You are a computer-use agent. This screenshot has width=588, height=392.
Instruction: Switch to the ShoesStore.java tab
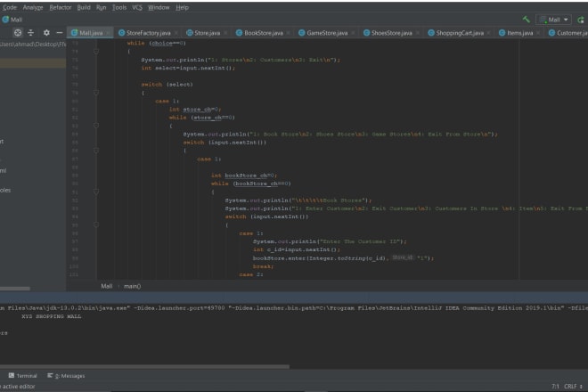(391, 33)
